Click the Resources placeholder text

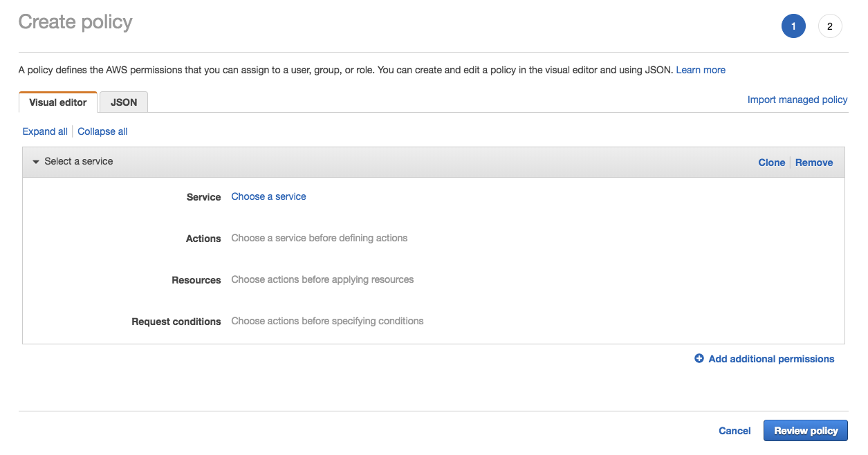tap(322, 279)
